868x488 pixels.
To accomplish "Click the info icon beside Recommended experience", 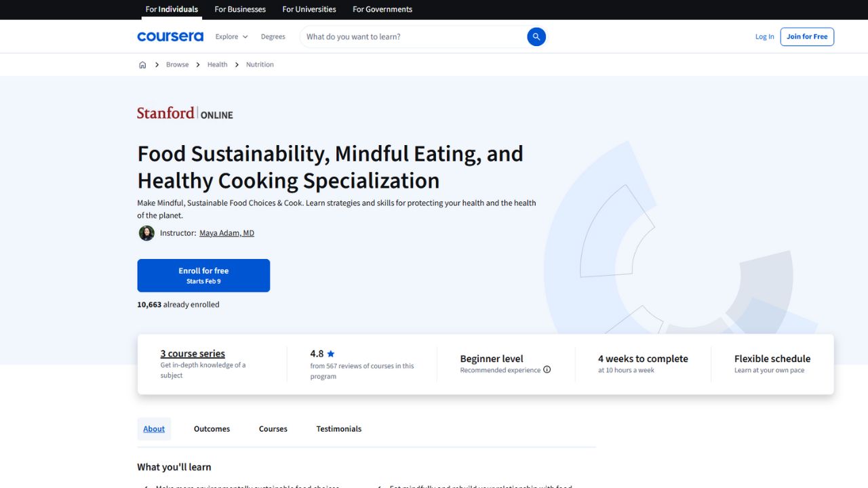I will tap(547, 369).
